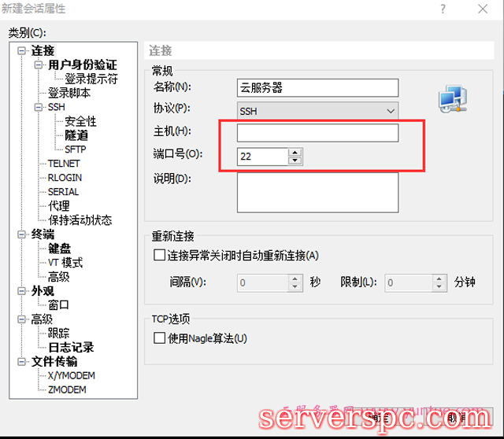Click the 说明 description text box
The height and width of the screenshot is (439, 504).
click(317, 194)
